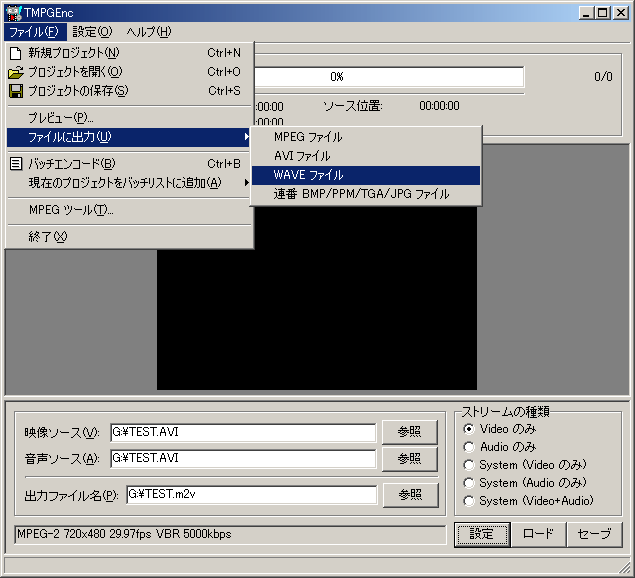Open MPEG ツール(T)... from menu
The height and width of the screenshot is (578, 635).
[130, 210]
